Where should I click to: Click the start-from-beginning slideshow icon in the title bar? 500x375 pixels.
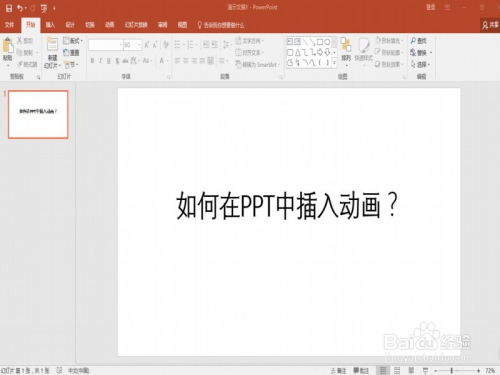[x=44, y=9]
